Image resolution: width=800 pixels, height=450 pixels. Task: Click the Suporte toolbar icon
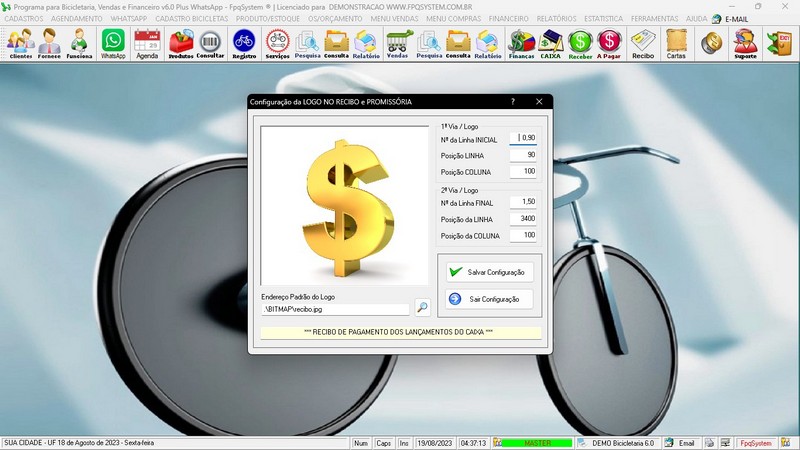click(744, 44)
